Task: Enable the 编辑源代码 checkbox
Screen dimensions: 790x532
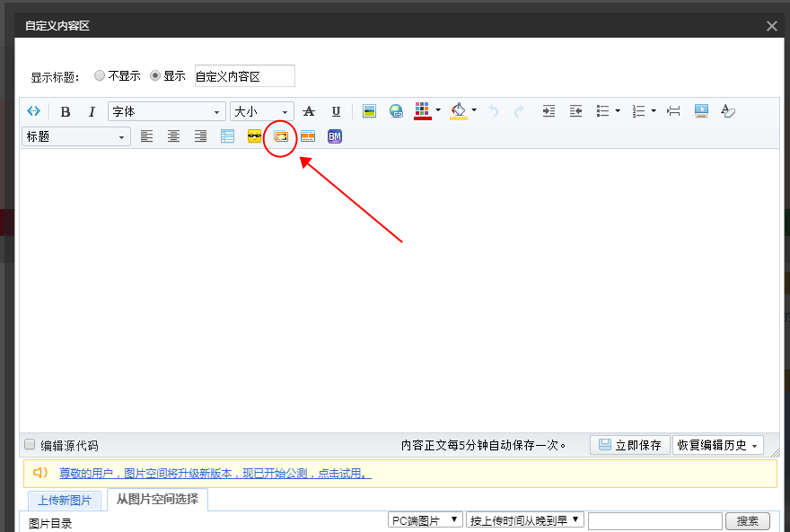Action: (x=30, y=445)
